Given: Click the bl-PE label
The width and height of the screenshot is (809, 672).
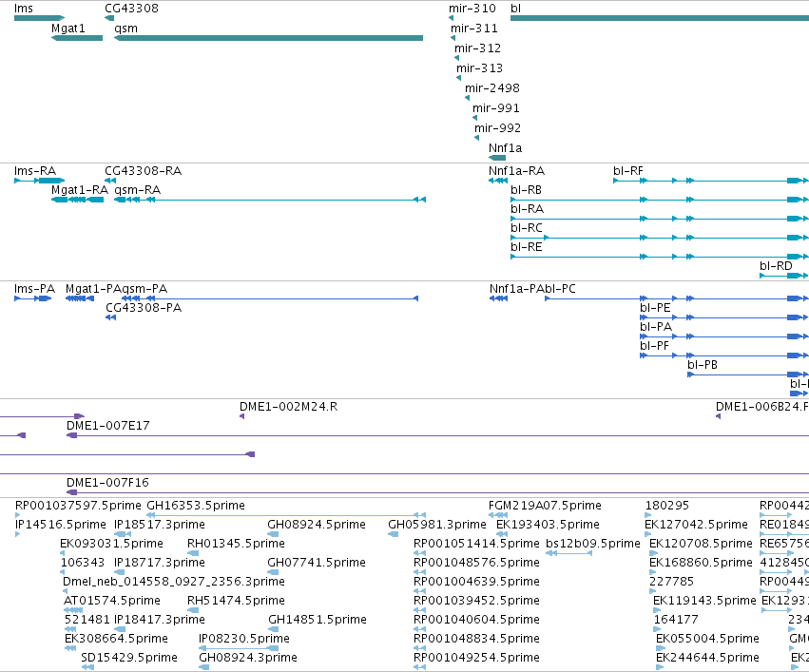Looking at the screenshot, I should pos(655,308).
